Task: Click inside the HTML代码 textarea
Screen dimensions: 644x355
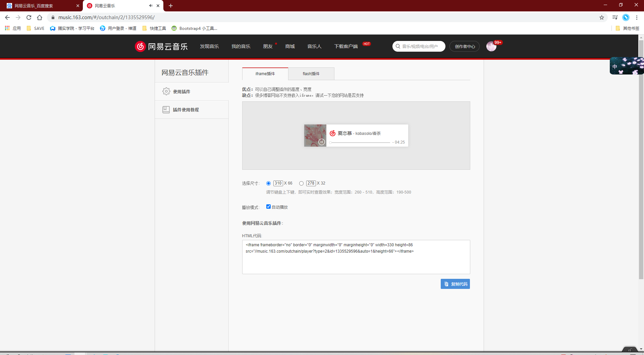Action: coord(356,257)
